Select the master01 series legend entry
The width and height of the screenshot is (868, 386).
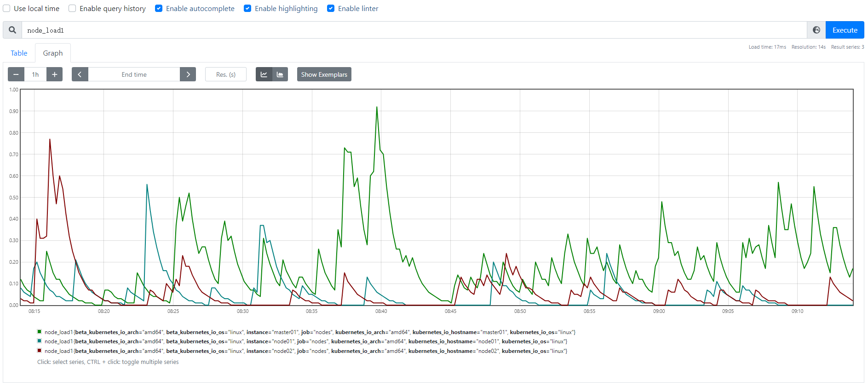click(x=310, y=332)
